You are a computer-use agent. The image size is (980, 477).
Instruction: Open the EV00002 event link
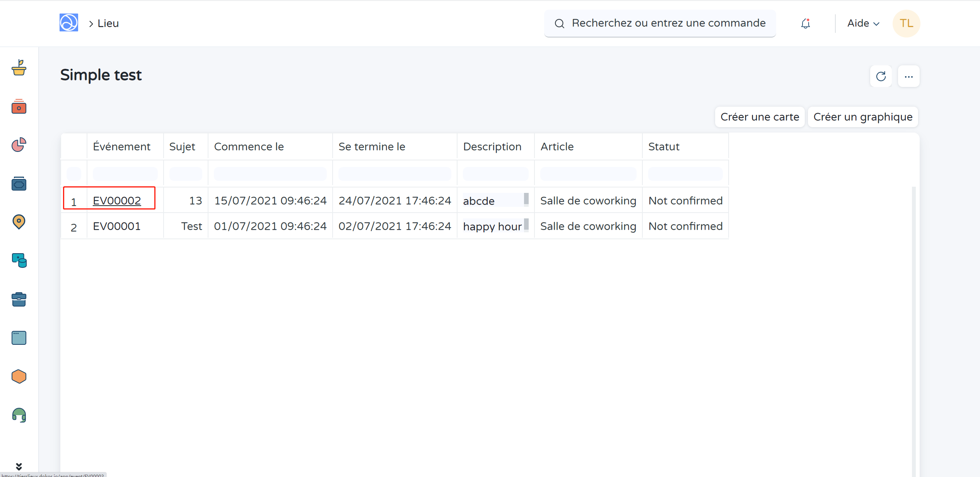point(117,201)
